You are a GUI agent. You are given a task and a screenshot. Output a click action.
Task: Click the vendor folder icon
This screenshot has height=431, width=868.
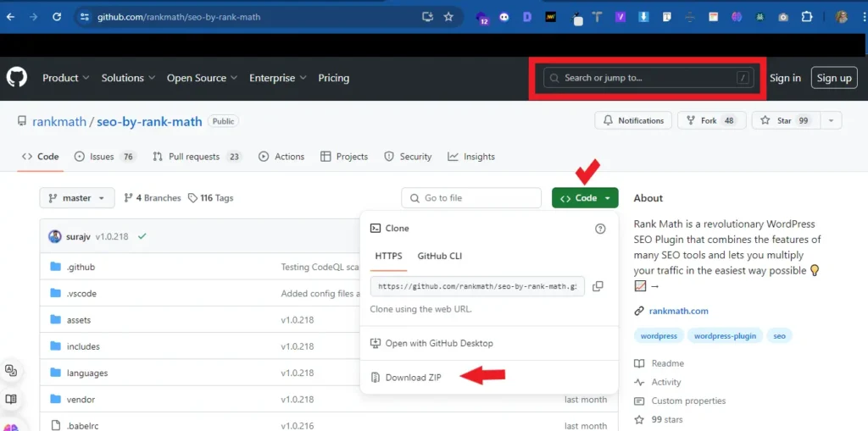pos(55,399)
